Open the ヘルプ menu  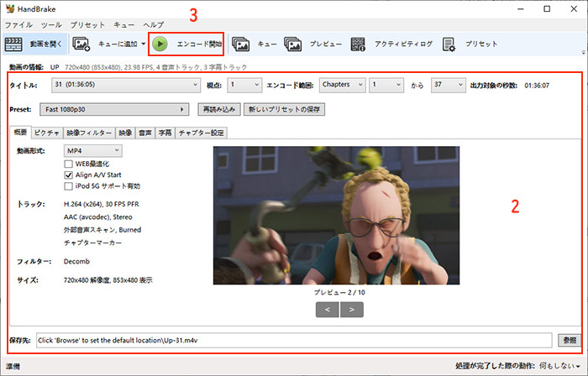click(x=153, y=24)
